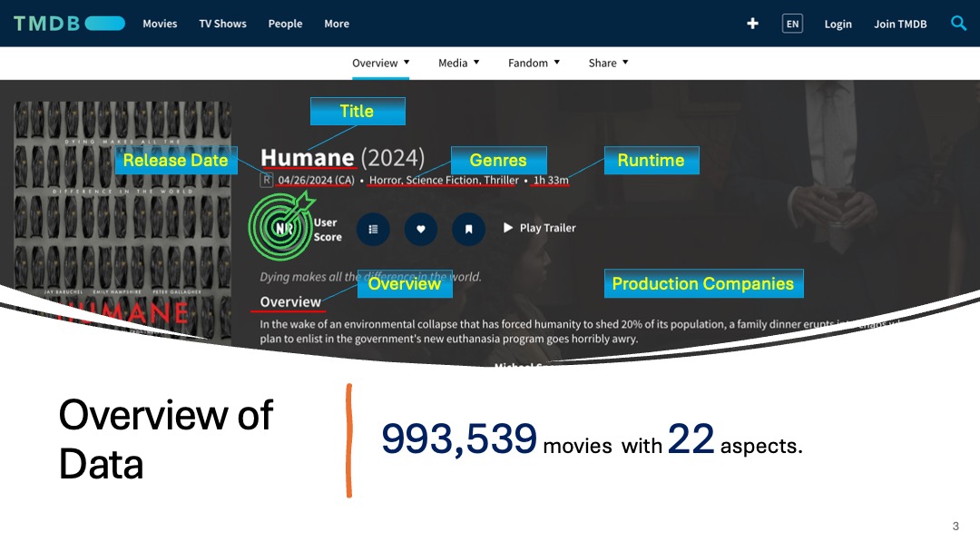Open the Share dropdown menu
The width and height of the screenshot is (980, 552).
[x=608, y=63]
